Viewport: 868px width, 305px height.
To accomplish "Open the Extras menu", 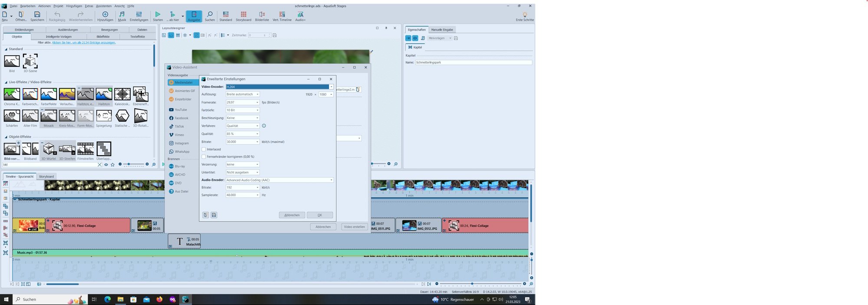I will (x=89, y=6).
